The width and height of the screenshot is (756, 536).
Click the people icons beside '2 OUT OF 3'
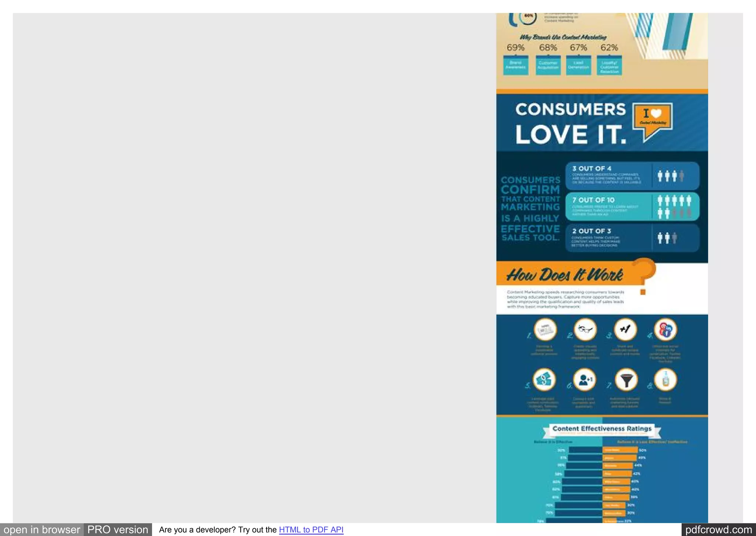pyautogui.click(x=667, y=238)
